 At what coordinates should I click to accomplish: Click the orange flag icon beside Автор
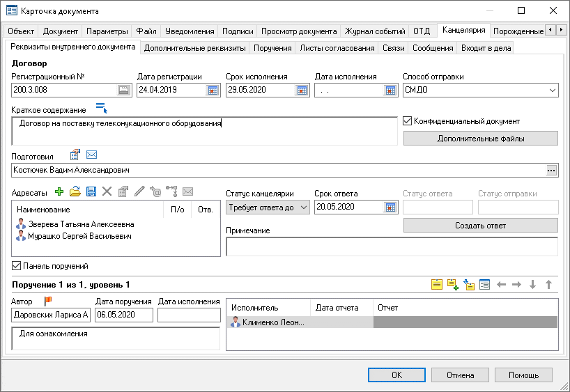point(48,301)
